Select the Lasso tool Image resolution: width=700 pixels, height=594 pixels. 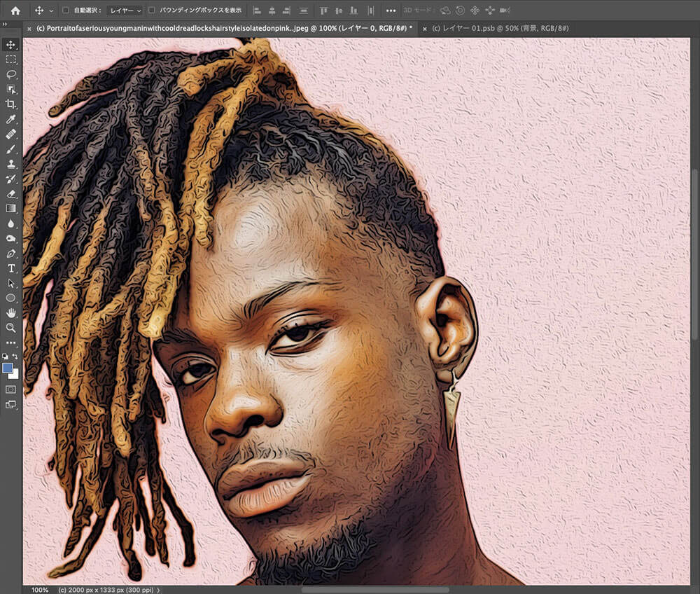[11, 74]
